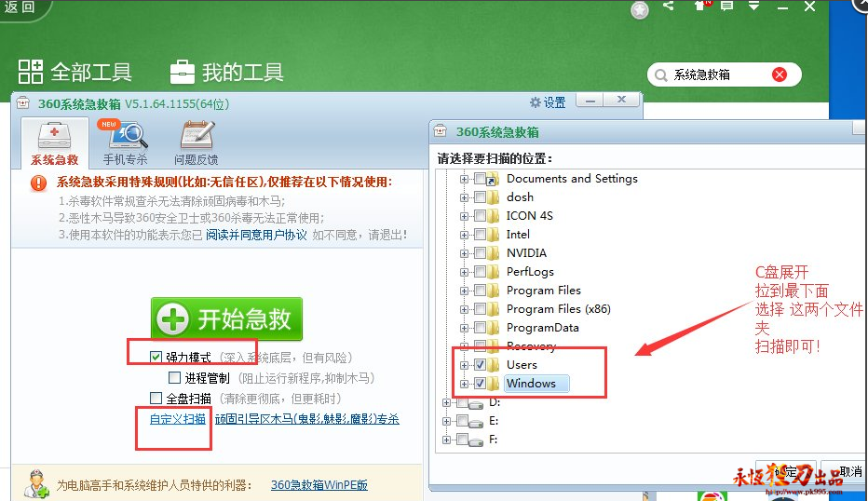Viewport: 868px width, 501px height.
Task: Click the 我的工具 briefcase icon
Action: 183,72
